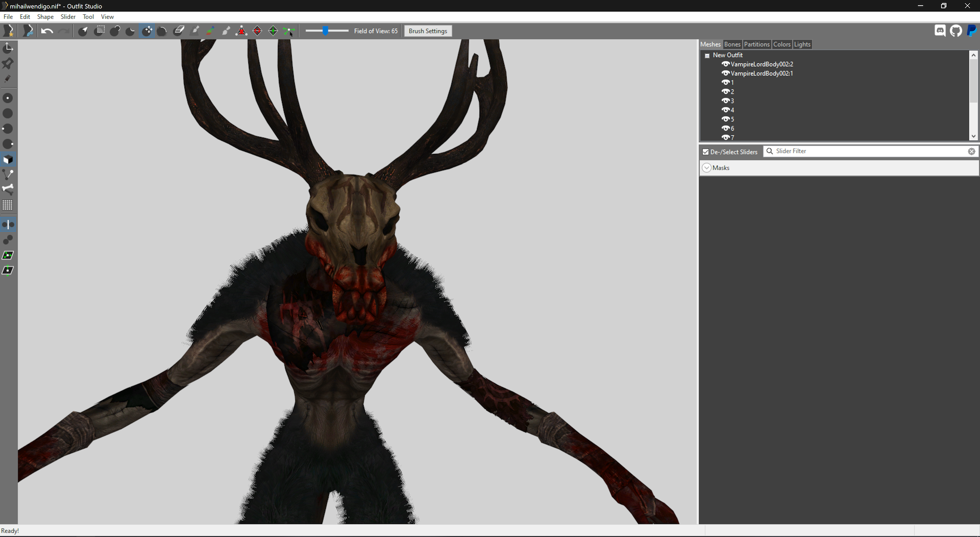The image size is (980, 537).
Task: Toggle visibility eye of mesh 4
Action: [725, 110]
